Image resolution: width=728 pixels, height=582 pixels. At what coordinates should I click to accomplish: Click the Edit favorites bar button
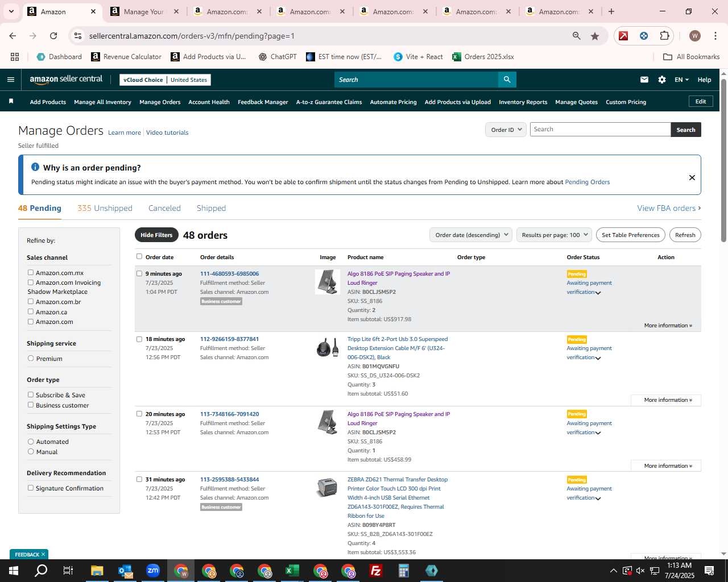pyautogui.click(x=701, y=101)
